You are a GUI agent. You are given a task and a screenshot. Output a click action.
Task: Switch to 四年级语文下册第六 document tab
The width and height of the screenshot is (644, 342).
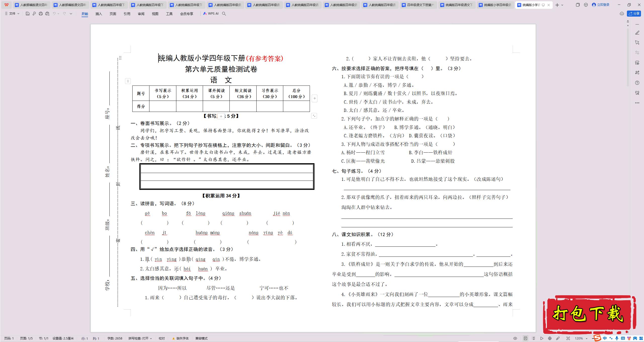coord(418,5)
